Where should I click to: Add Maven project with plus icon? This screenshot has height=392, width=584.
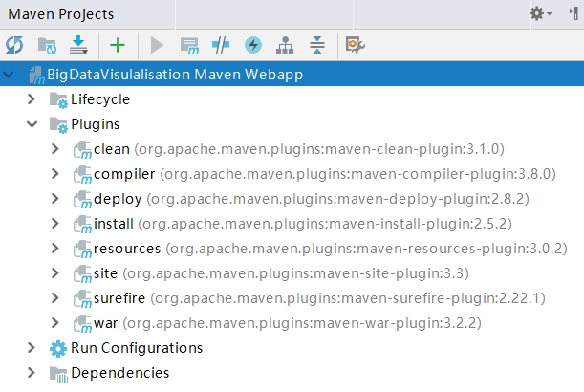point(118,45)
